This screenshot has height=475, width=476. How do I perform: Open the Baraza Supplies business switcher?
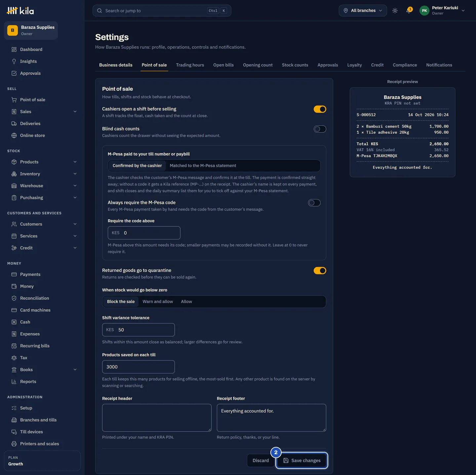pos(31,30)
